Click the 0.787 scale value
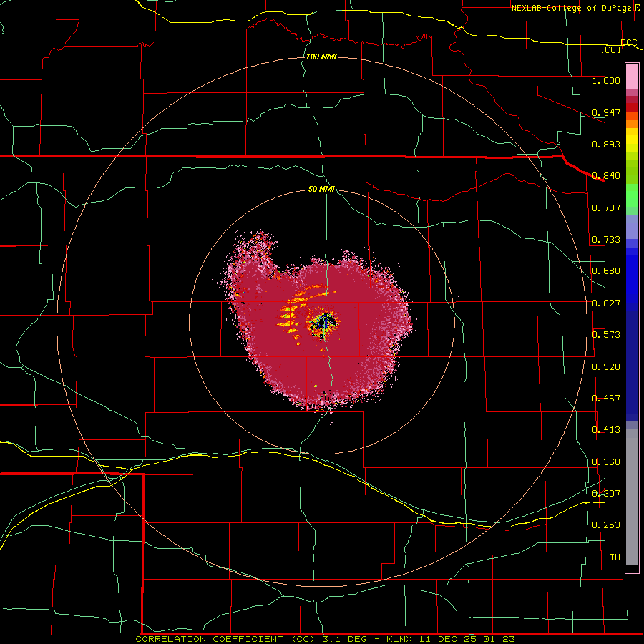The width and height of the screenshot is (644, 644). pyautogui.click(x=606, y=208)
